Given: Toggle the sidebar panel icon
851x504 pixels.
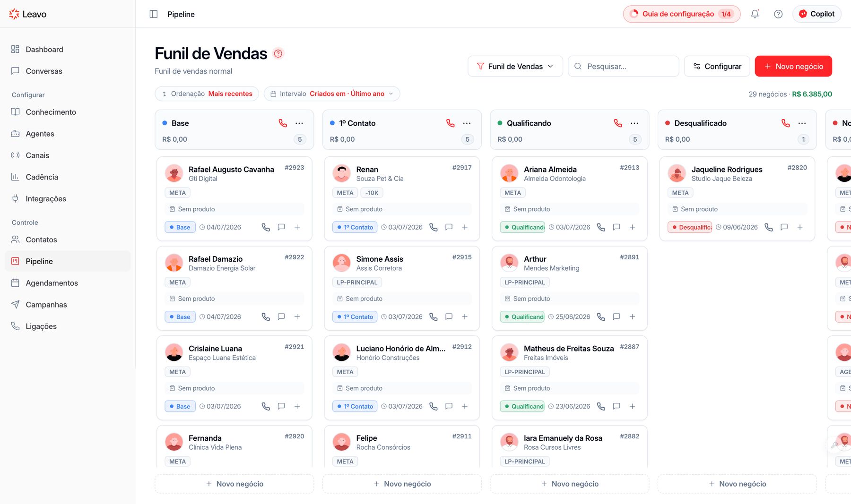Looking at the screenshot, I should pyautogui.click(x=154, y=14).
